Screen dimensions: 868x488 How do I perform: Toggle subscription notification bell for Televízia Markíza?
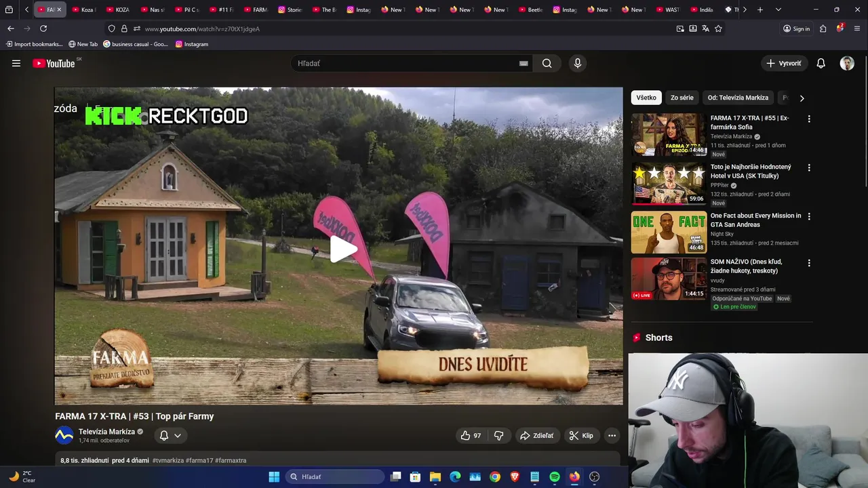170,435
